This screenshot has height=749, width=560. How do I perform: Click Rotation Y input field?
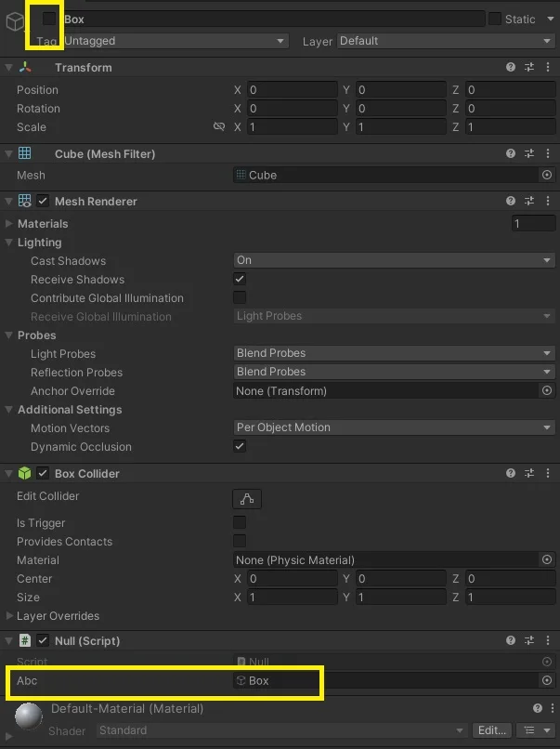401,109
